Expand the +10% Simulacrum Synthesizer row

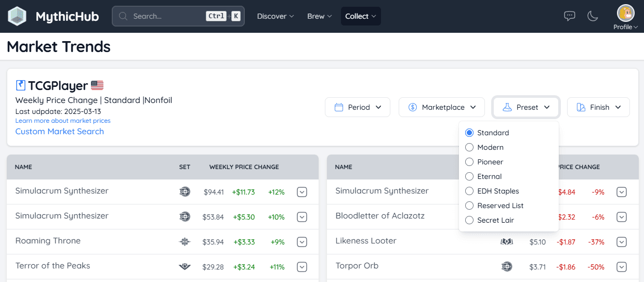click(x=302, y=217)
